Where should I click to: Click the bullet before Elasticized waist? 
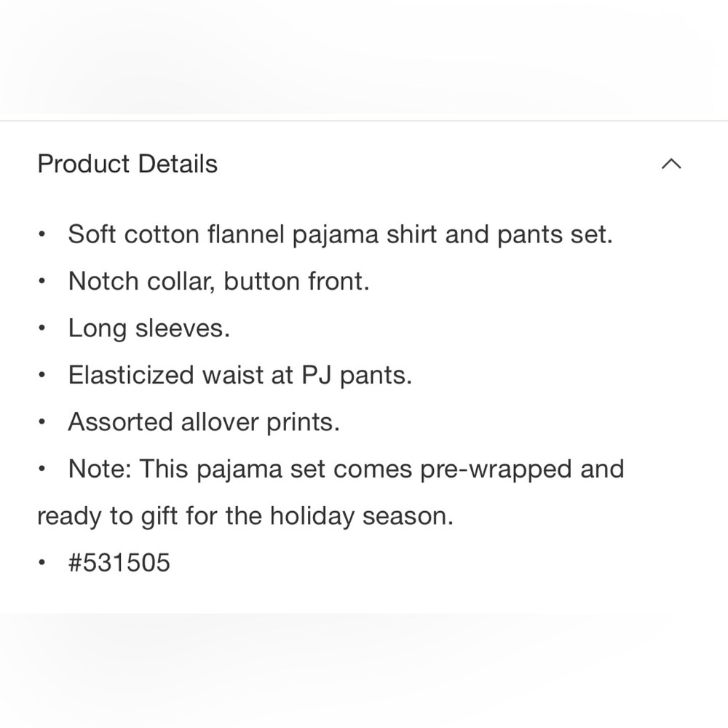(x=43, y=376)
